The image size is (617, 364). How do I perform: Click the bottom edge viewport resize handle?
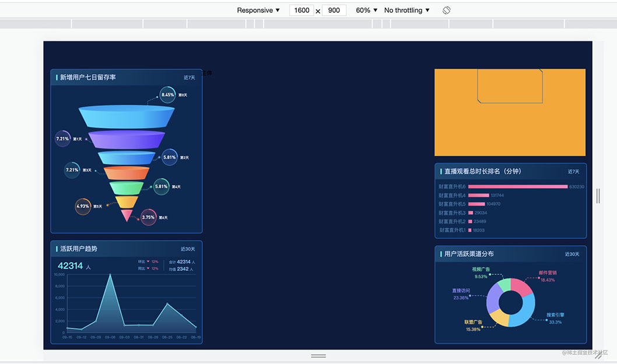pos(318,356)
